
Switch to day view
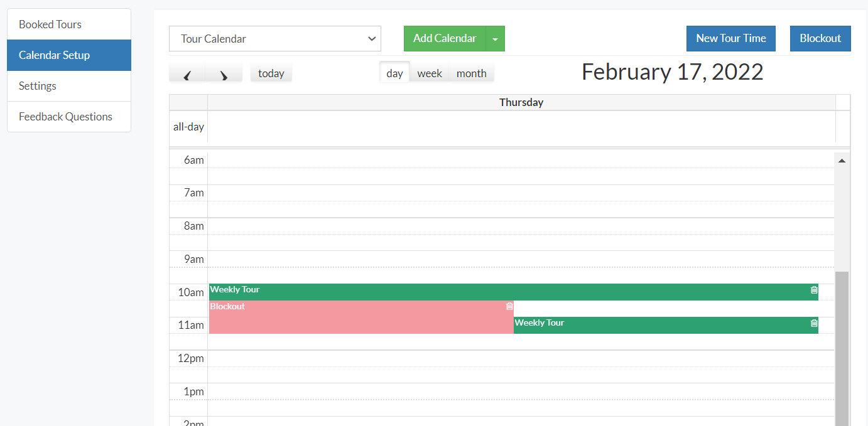(x=394, y=73)
